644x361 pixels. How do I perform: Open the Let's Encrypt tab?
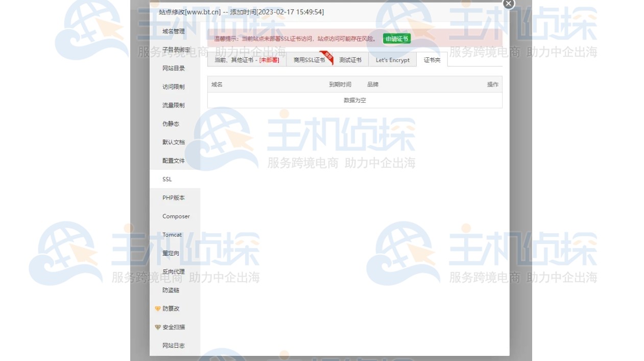392,60
